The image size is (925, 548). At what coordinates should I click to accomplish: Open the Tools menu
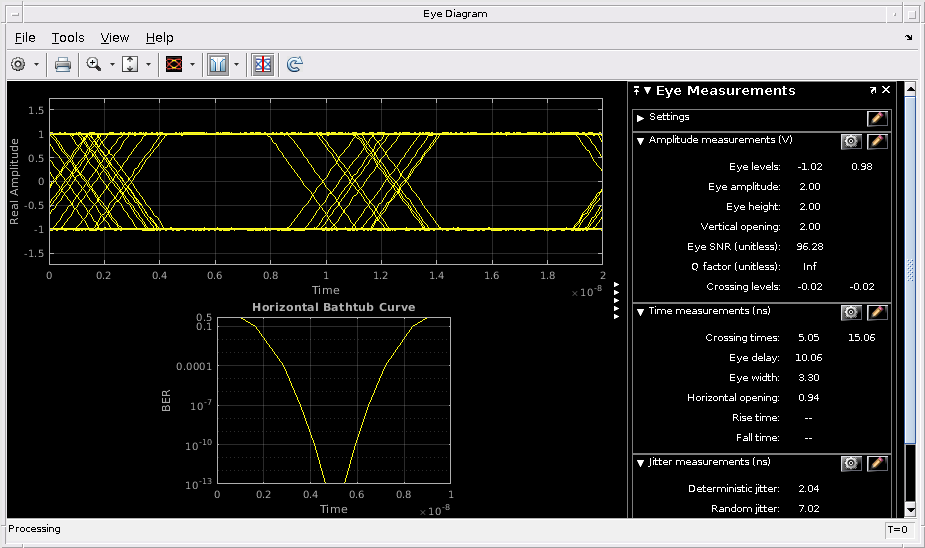(x=68, y=37)
